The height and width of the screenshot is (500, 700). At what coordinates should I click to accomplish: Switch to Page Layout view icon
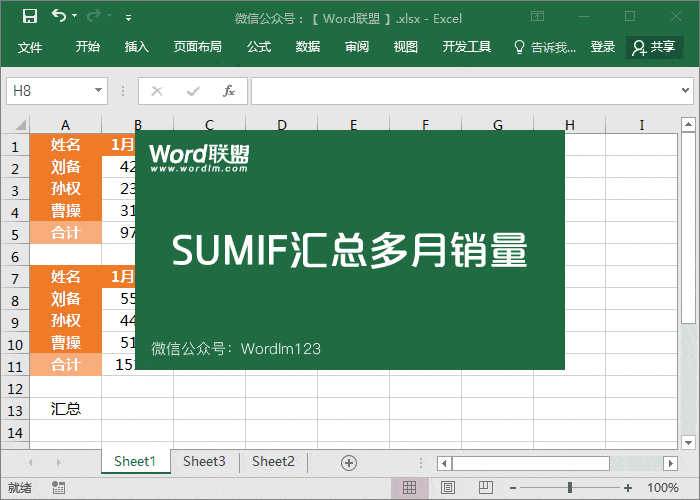pyautogui.click(x=448, y=488)
